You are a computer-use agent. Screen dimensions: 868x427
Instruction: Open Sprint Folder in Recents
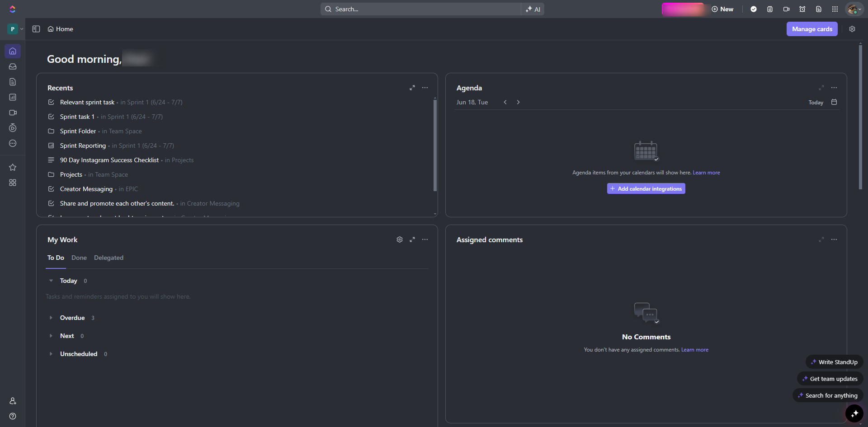click(x=78, y=131)
